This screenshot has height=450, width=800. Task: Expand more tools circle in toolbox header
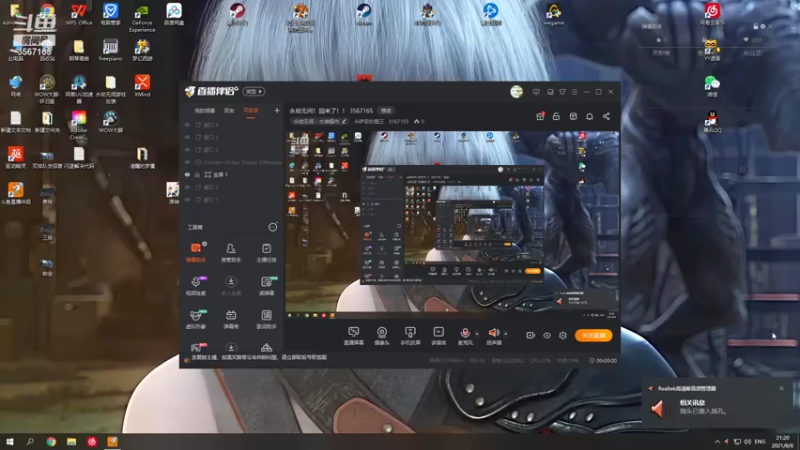(x=273, y=227)
